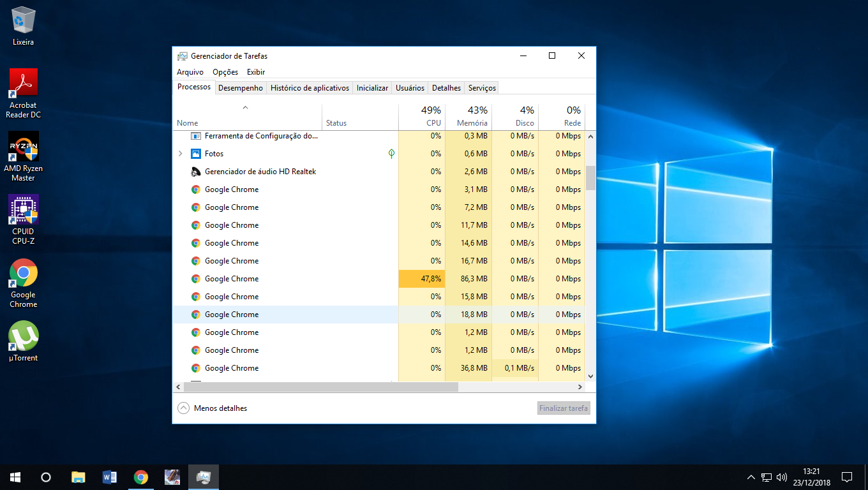
Task: Open Cortana search circle on taskbar
Action: pyautogui.click(x=46, y=477)
